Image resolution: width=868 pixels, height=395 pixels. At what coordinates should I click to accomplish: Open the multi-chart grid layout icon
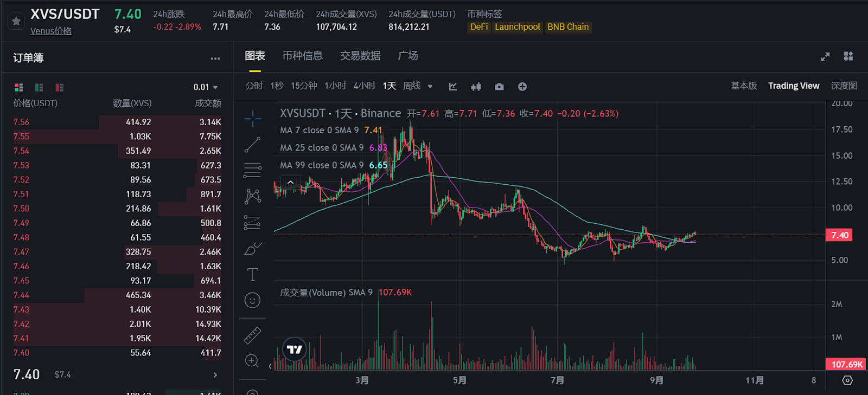tap(848, 56)
